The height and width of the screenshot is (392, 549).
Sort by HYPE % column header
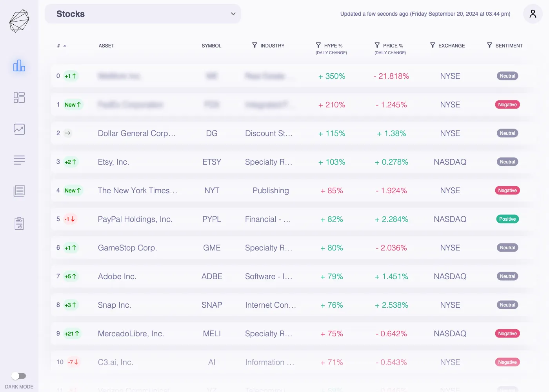click(x=333, y=46)
